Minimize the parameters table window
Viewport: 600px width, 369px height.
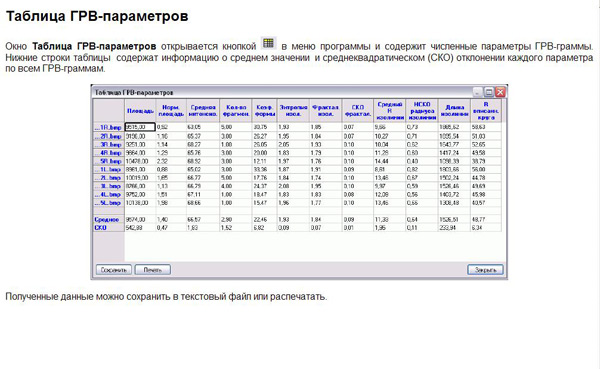[x=478, y=92]
